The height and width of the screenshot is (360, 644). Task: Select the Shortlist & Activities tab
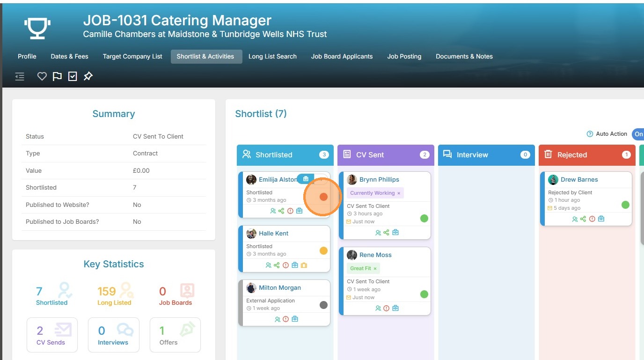pyautogui.click(x=205, y=57)
